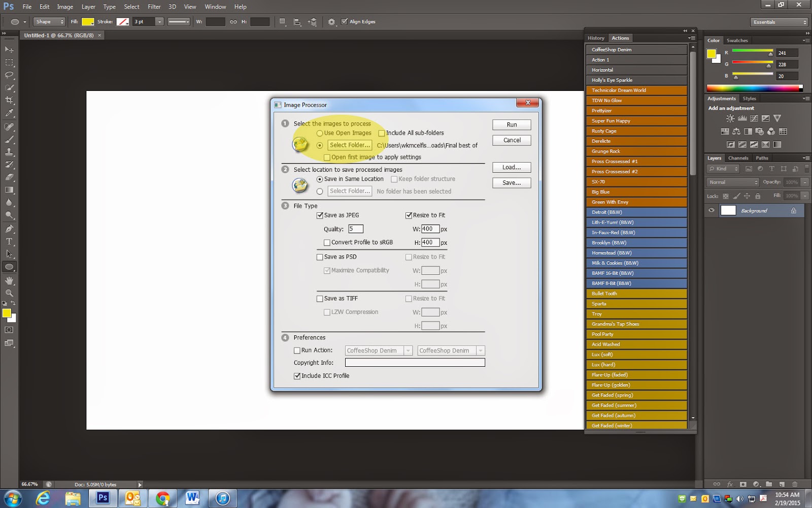Adjust the red (R) color slider
Image resolution: width=812 pixels, height=508 pixels.
(770, 54)
